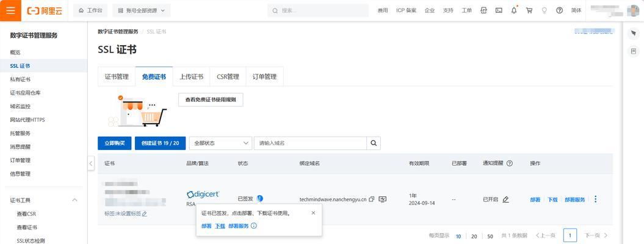Click 下载 in the certificate row actions
The image size is (644, 244).
click(552, 199)
